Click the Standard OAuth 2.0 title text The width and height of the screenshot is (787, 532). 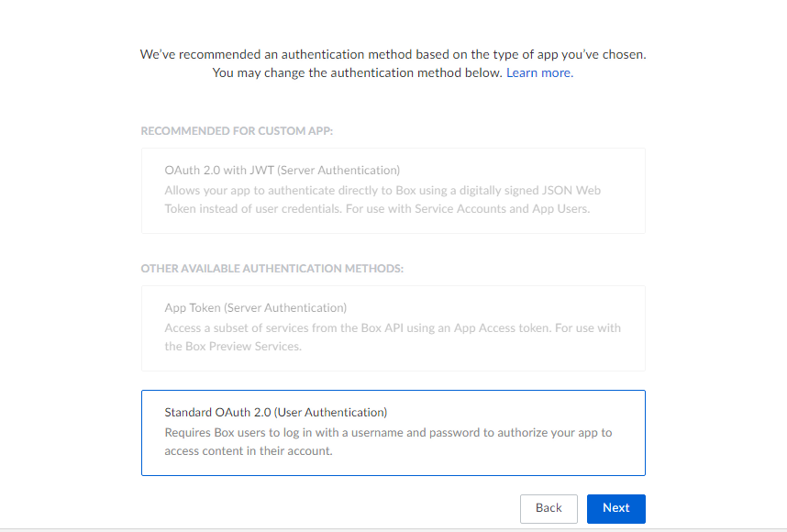pyautogui.click(x=275, y=412)
